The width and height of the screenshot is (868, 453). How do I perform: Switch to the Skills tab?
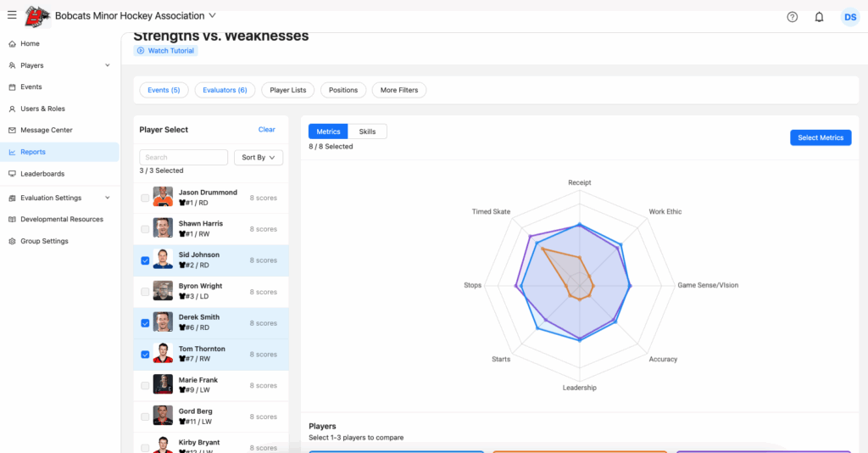[367, 131]
